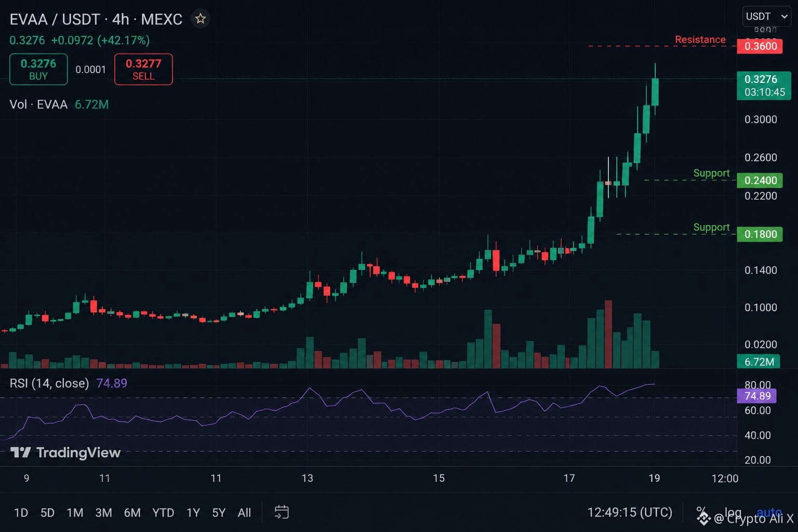Viewport: 798px width, 532px height.
Task: Select the 6M time range
Action: pyautogui.click(x=132, y=513)
